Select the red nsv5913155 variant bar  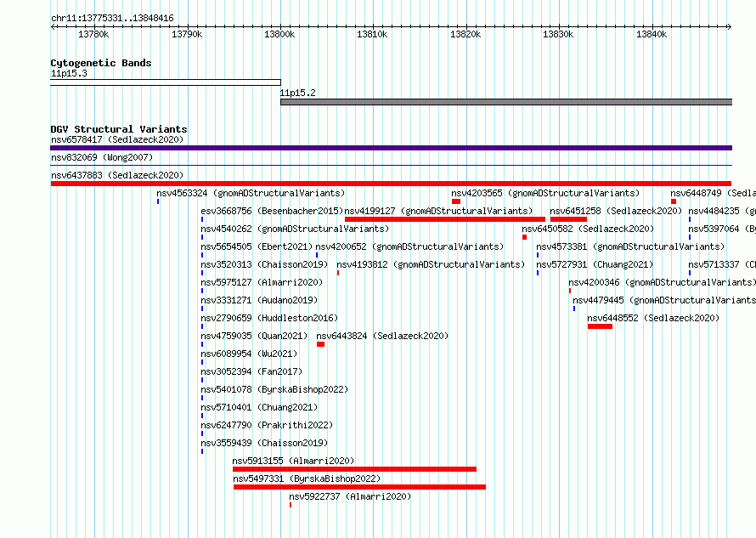click(354, 469)
